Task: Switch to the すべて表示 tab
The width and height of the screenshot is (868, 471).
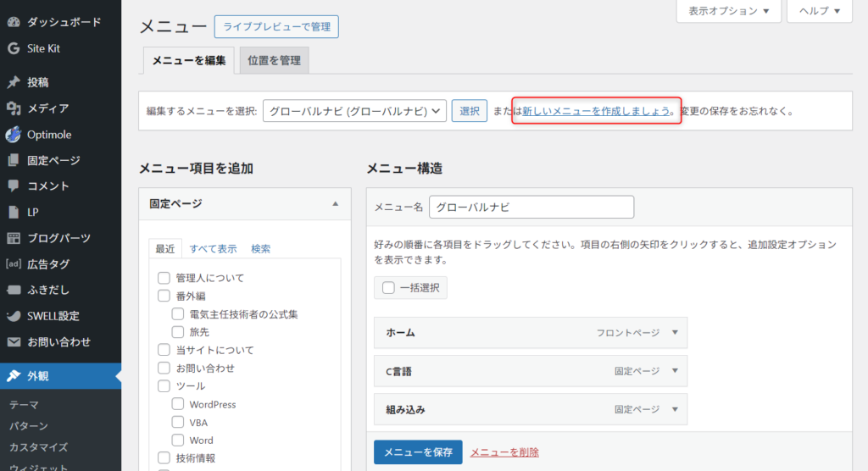Action: [x=213, y=249]
